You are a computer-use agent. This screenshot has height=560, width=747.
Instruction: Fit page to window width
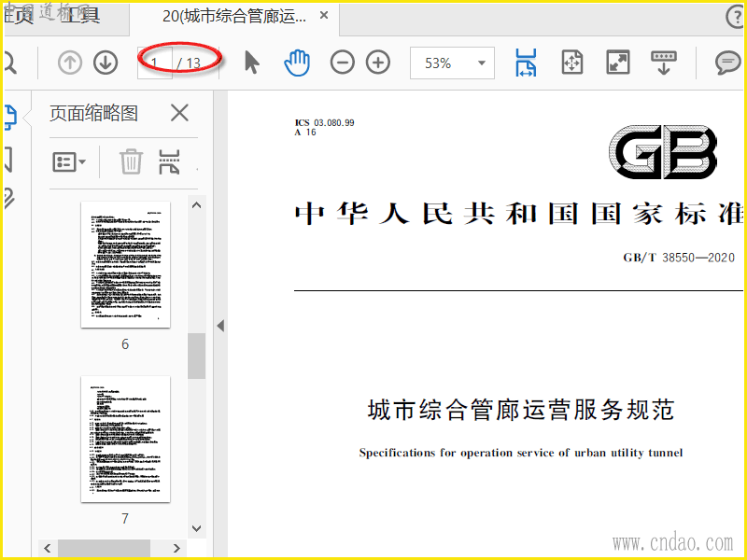(x=526, y=63)
